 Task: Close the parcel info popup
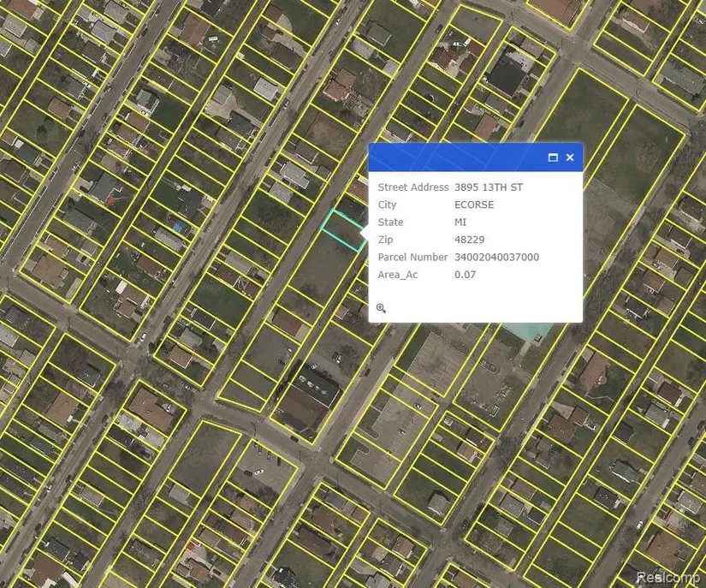[x=570, y=157]
